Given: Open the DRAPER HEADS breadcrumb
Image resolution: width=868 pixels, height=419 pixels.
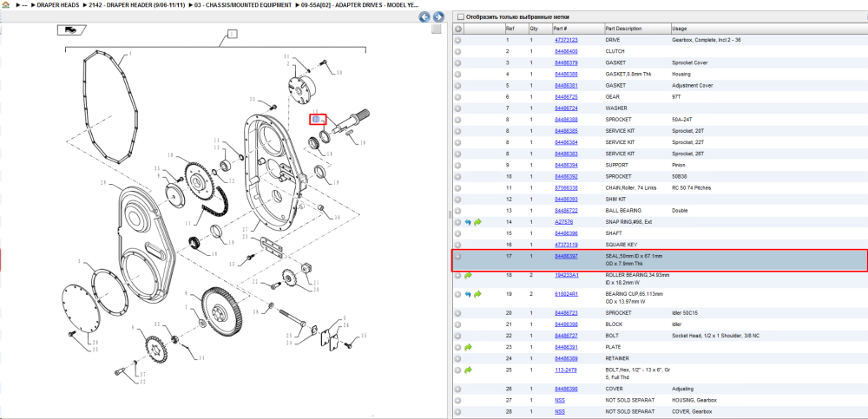Looking at the screenshot, I should click(57, 4).
